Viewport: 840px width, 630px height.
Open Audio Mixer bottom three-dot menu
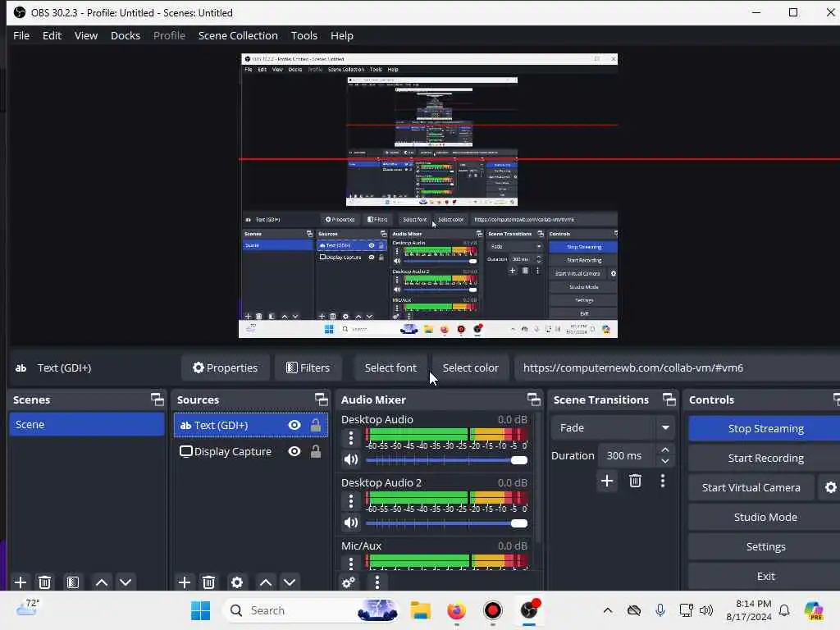click(x=377, y=582)
